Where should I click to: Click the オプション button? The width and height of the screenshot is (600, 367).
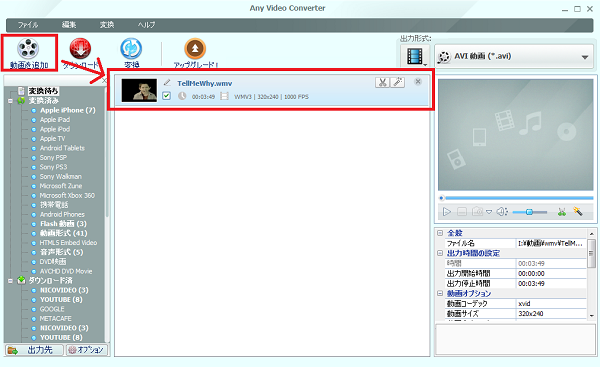86,350
